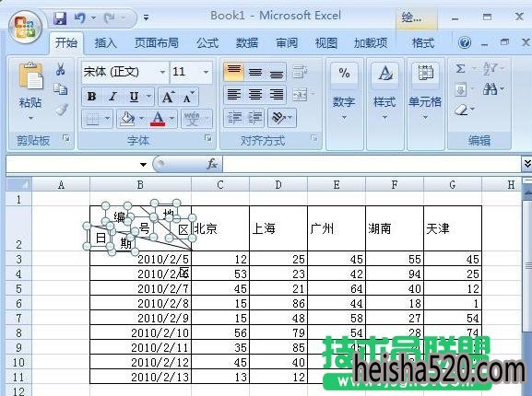Expand the font name dropdown
Viewport: 532px width, 396px height.
pos(162,72)
